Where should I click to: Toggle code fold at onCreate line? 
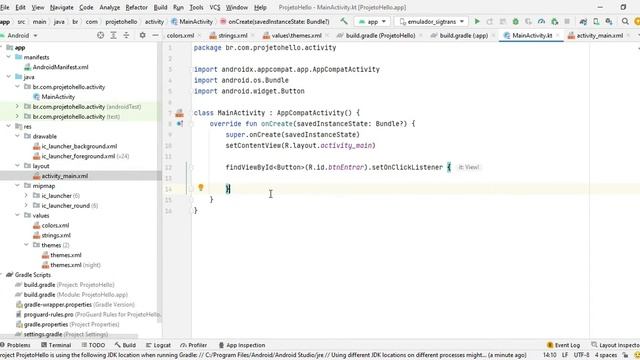coord(191,124)
